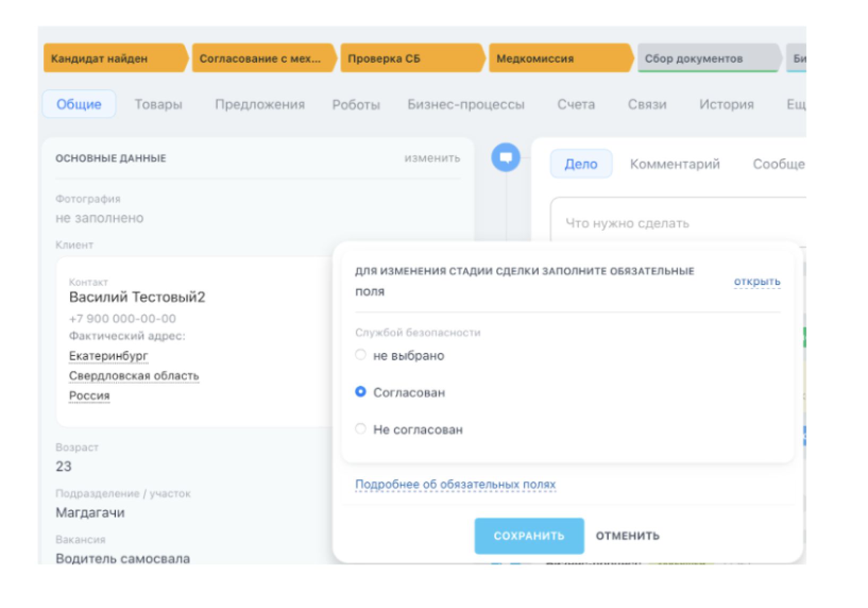The height and width of the screenshot is (608, 868).
Task: Select the 'Согласован' radio option
Action: coord(361,392)
